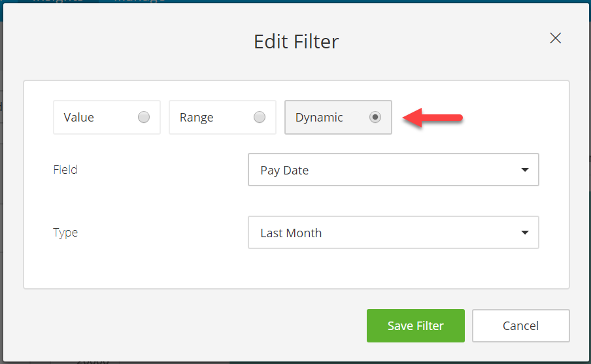Image resolution: width=591 pixels, height=364 pixels.
Task: Select the Value radio option
Action: click(x=107, y=117)
